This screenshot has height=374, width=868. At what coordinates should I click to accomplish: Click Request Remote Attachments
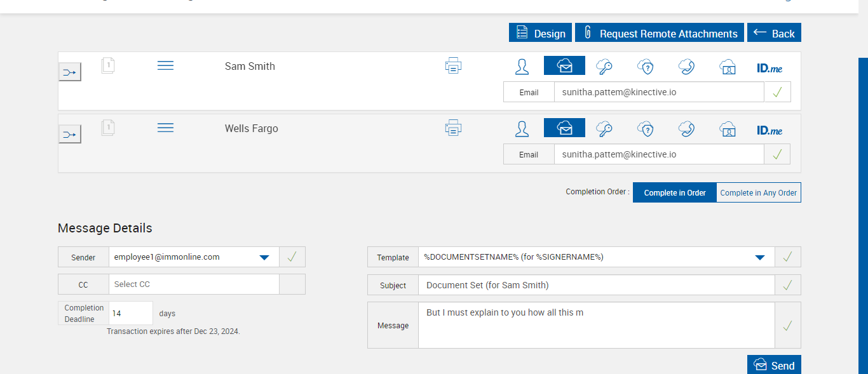[661, 34]
